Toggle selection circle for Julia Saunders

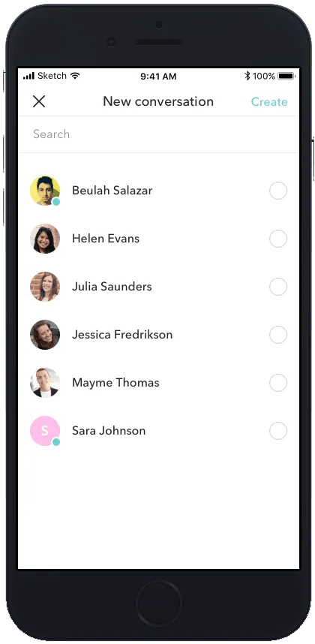(x=278, y=287)
